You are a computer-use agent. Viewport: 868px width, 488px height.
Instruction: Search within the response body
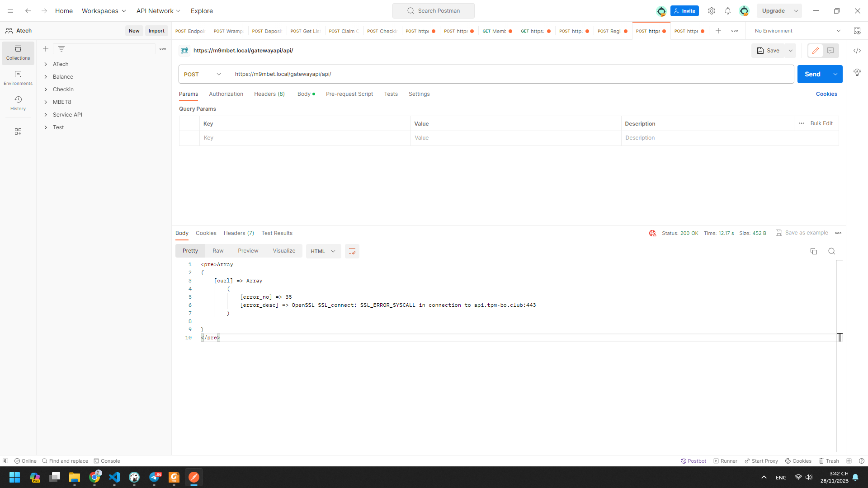(x=832, y=251)
